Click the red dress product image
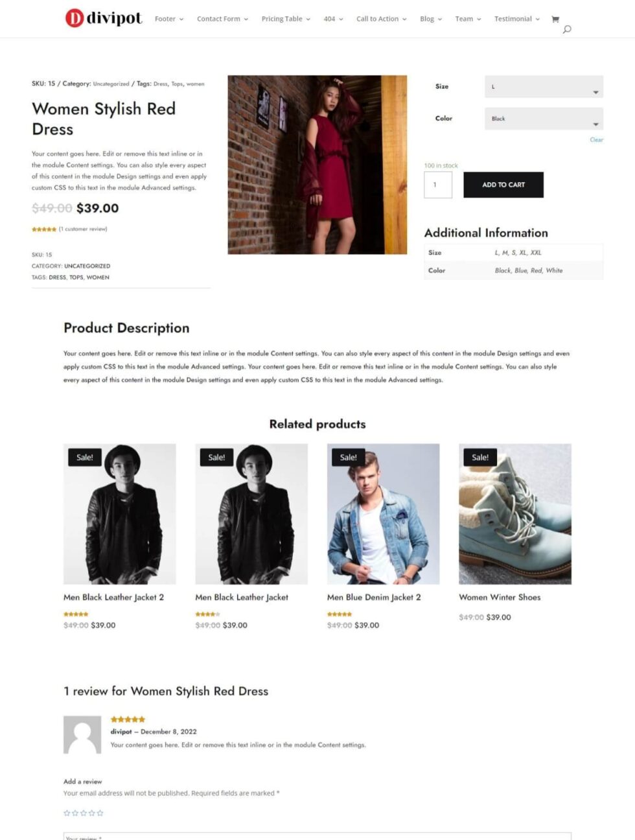The height and width of the screenshot is (840, 635). (317, 165)
